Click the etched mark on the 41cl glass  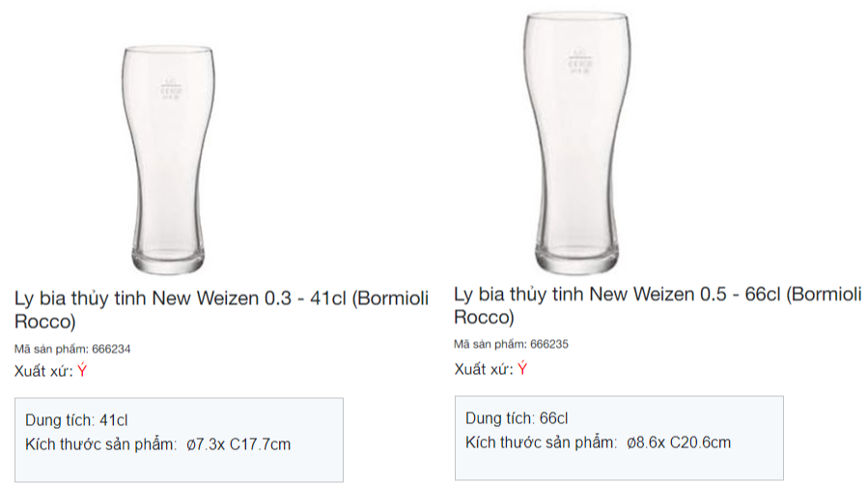(x=171, y=89)
